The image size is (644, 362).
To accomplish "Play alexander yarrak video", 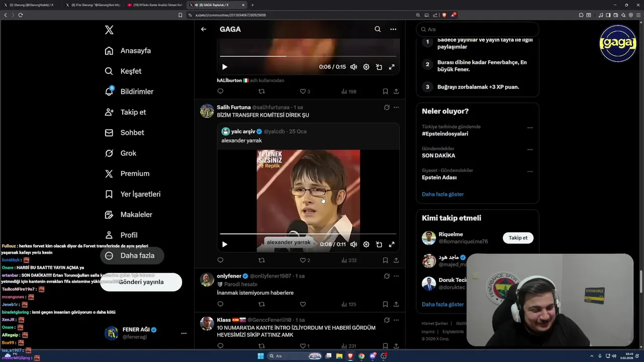I will click(224, 244).
